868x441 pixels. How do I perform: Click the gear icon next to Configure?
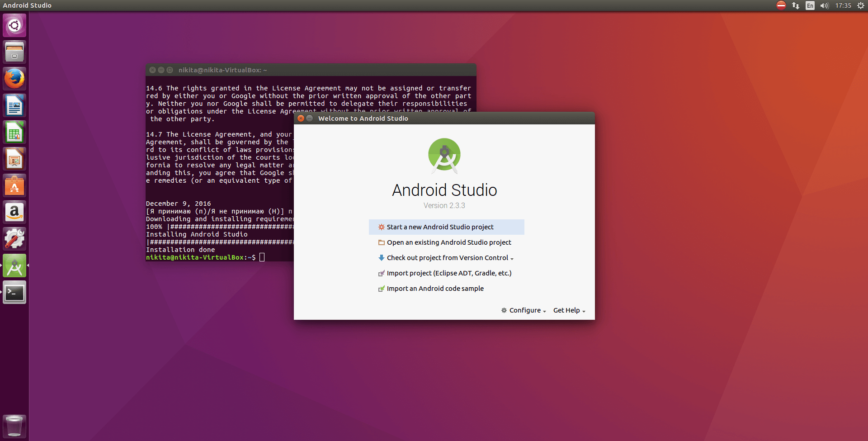[504, 310]
